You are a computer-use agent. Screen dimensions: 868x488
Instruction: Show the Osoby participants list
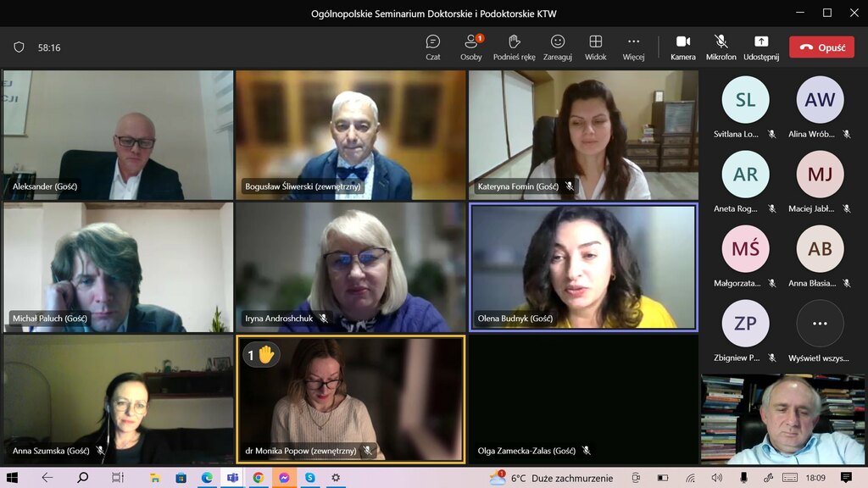(470, 47)
